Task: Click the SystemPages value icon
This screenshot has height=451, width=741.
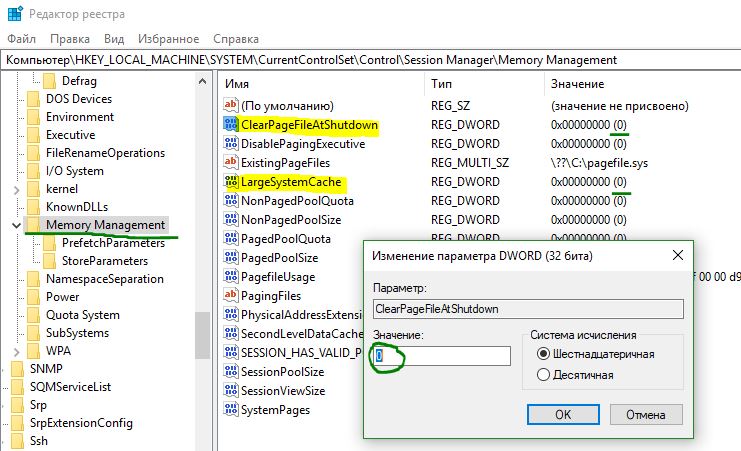Action: 231,410
